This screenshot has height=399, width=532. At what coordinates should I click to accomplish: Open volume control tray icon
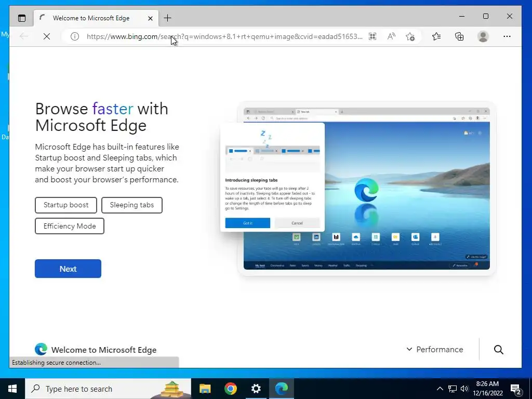(x=464, y=389)
